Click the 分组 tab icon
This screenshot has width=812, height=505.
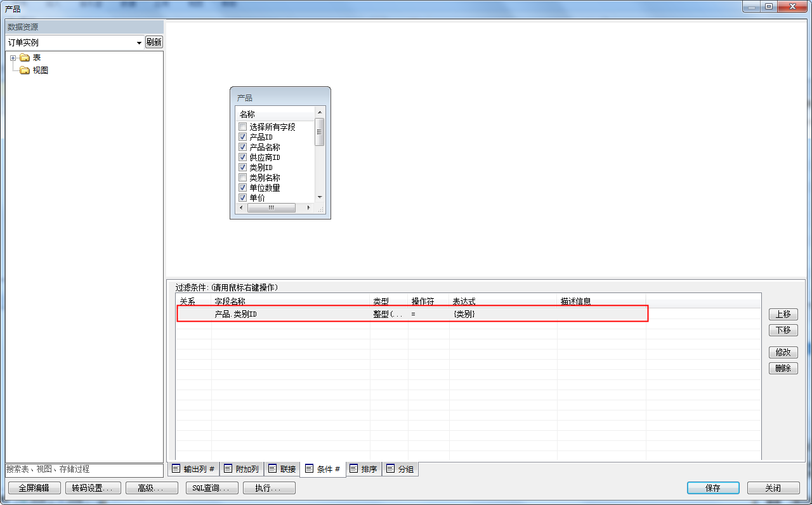pyautogui.click(x=391, y=469)
